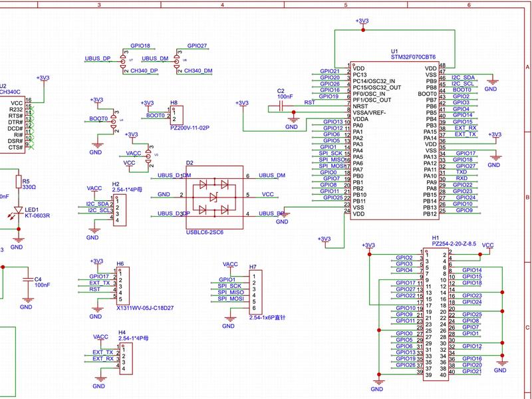Select the SPI_MISO label on H7 connector
532x399 pixels.
[231, 292]
